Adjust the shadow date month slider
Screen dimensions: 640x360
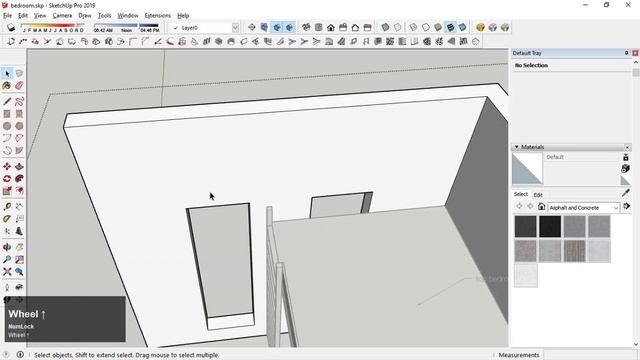52,27
